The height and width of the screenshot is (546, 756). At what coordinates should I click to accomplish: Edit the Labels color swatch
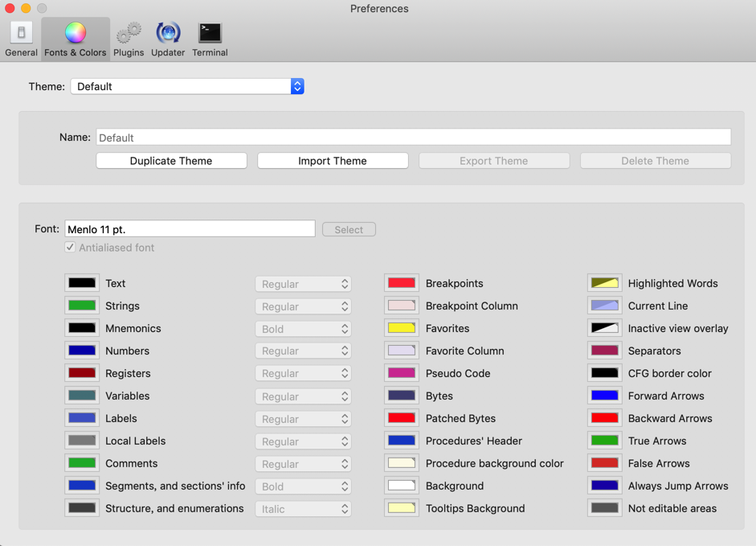point(82,418)
